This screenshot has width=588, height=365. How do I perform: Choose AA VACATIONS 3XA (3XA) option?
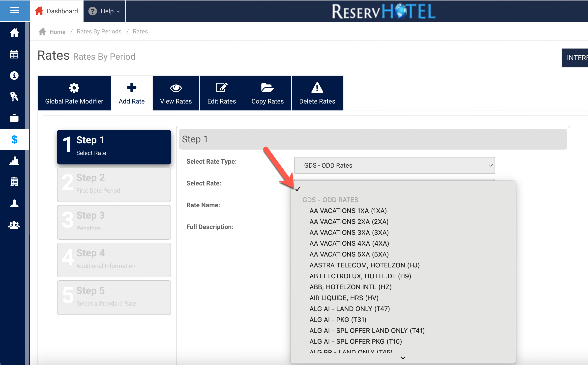(x=349, y=233)
